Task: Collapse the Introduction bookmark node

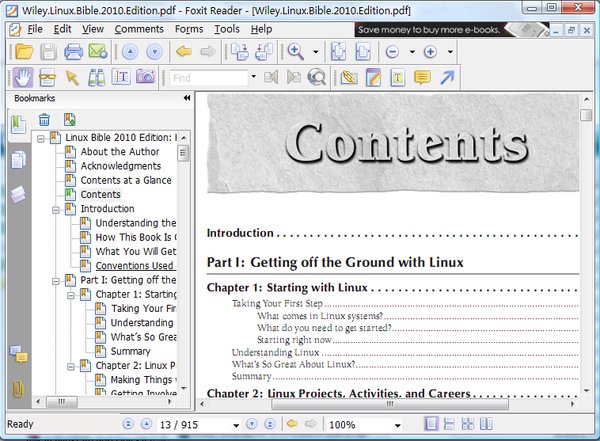Action: (56, 209)
